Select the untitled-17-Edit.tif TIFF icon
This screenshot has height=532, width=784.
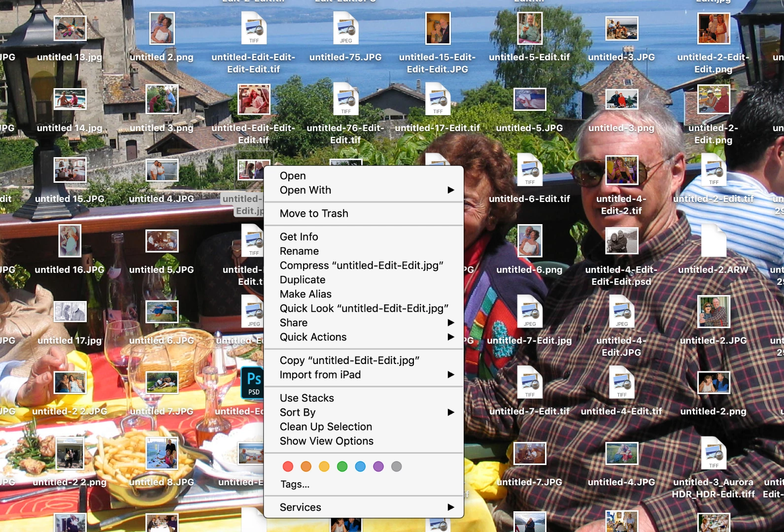point(438,99)
